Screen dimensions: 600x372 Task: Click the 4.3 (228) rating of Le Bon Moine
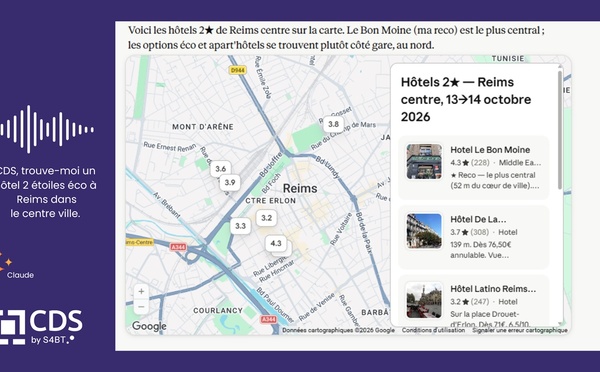click(470, 163)
